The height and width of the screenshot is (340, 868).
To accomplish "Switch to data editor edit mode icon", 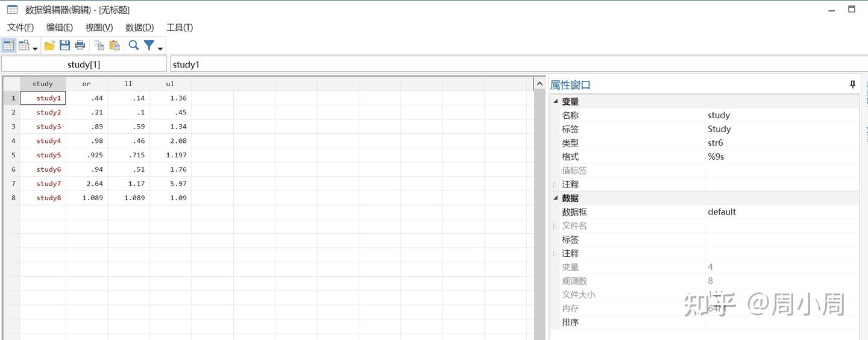I will click(x=9, y=45).
